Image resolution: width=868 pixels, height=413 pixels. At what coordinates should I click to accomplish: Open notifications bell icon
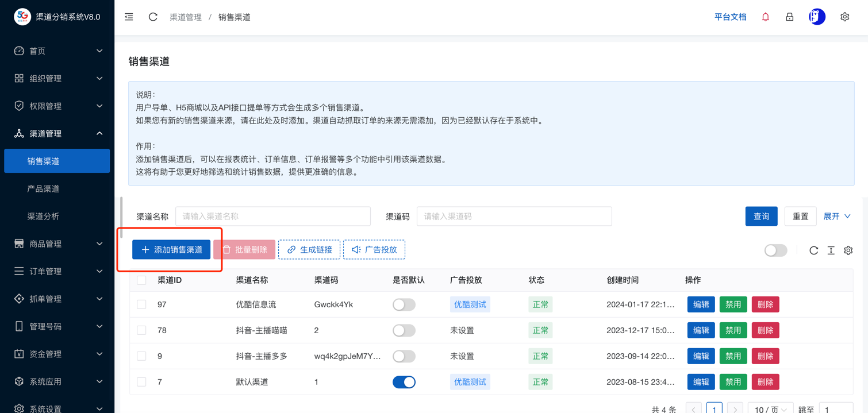coord(765,17)
